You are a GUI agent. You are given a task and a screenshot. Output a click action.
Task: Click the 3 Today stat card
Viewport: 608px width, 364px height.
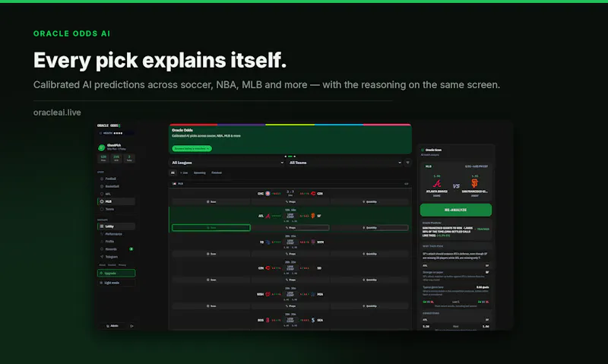click(129, 158)
